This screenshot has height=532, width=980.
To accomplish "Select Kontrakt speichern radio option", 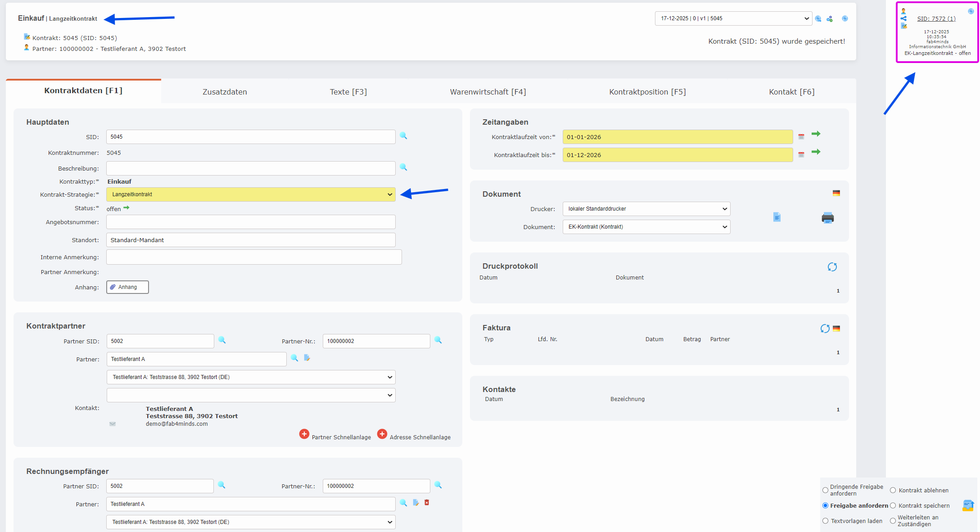I will (x=893, y=506).
